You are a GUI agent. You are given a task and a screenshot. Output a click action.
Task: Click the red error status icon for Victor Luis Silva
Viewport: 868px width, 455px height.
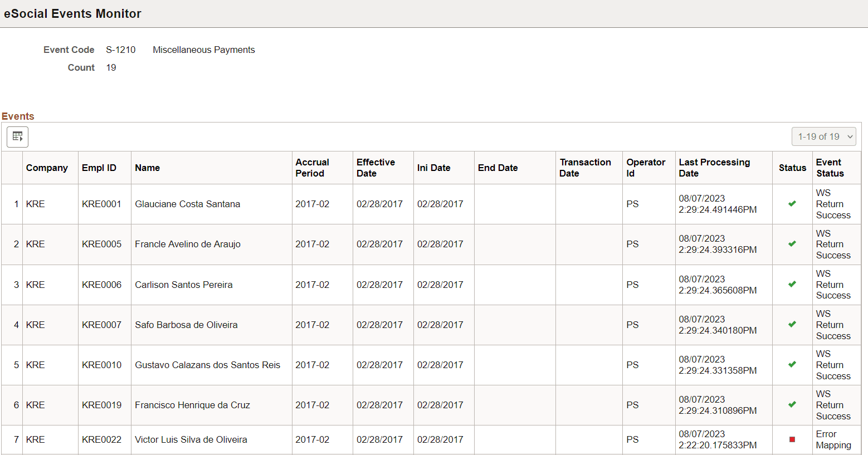[x=792, y=439]
